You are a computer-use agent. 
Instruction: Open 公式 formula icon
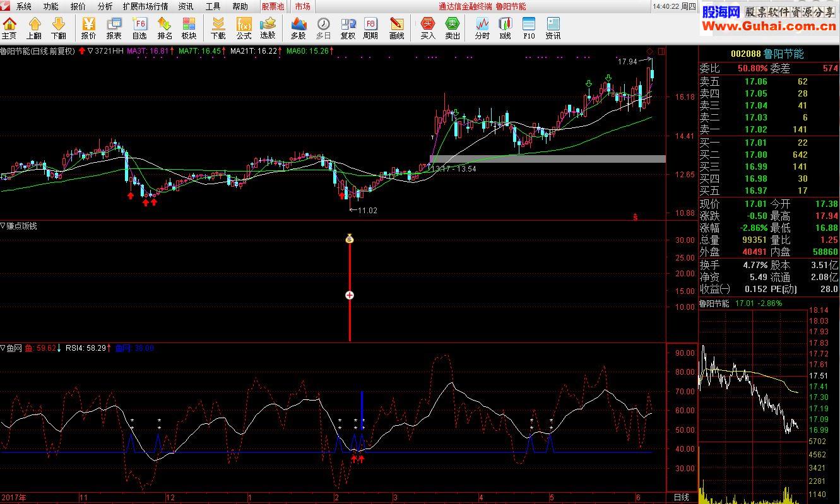click(x=244, y=28)
